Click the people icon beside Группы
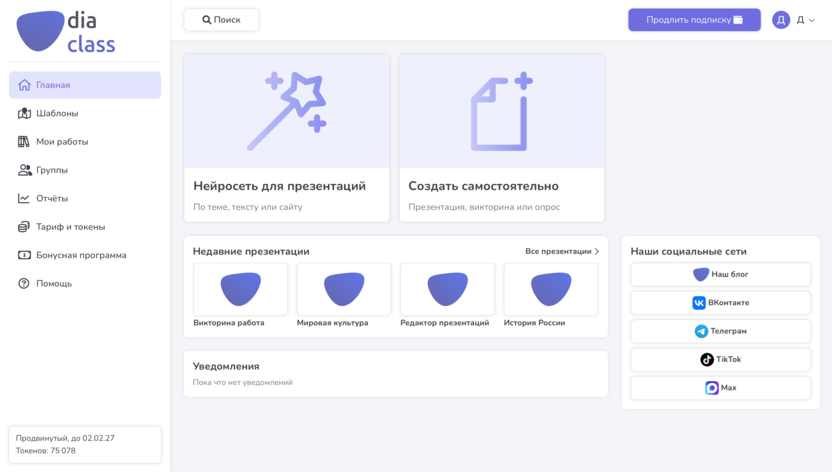This screenshot has width=832, height=472. click(x=24, y=170)
